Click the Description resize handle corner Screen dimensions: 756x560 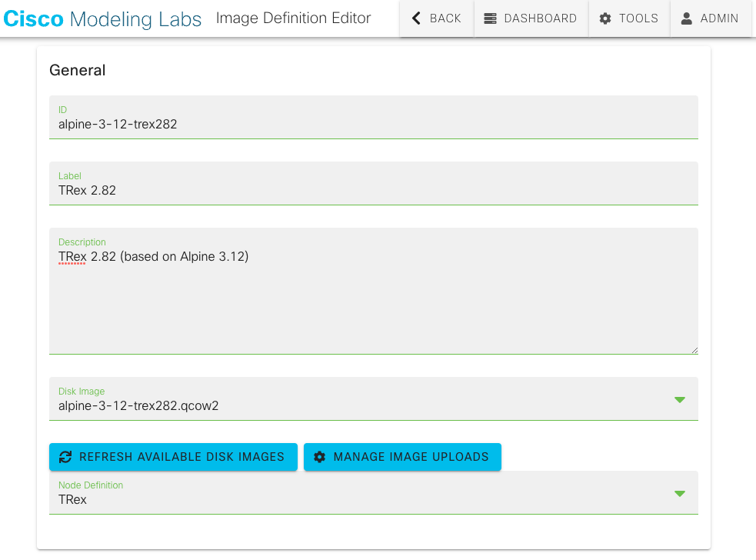click(x=694, y=350)
